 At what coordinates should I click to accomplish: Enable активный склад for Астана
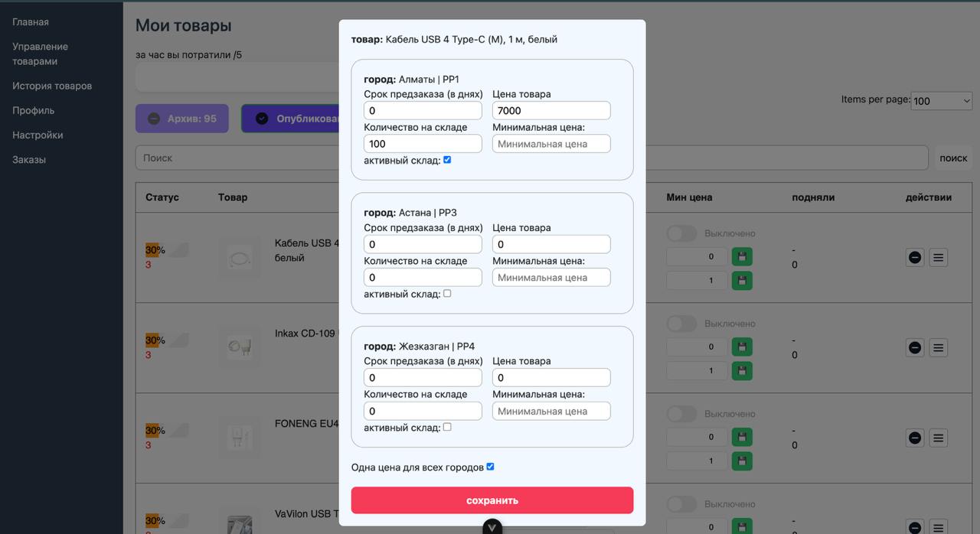click(447, 293)
